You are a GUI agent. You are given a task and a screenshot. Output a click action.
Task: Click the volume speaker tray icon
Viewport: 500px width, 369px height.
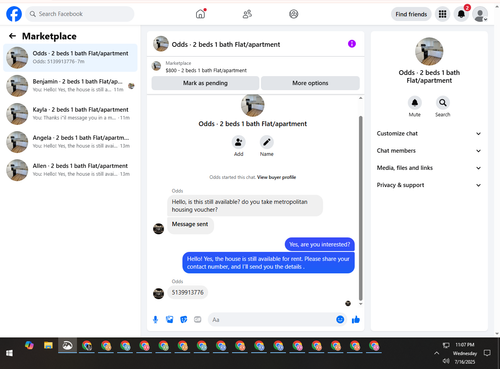(446, 361)
